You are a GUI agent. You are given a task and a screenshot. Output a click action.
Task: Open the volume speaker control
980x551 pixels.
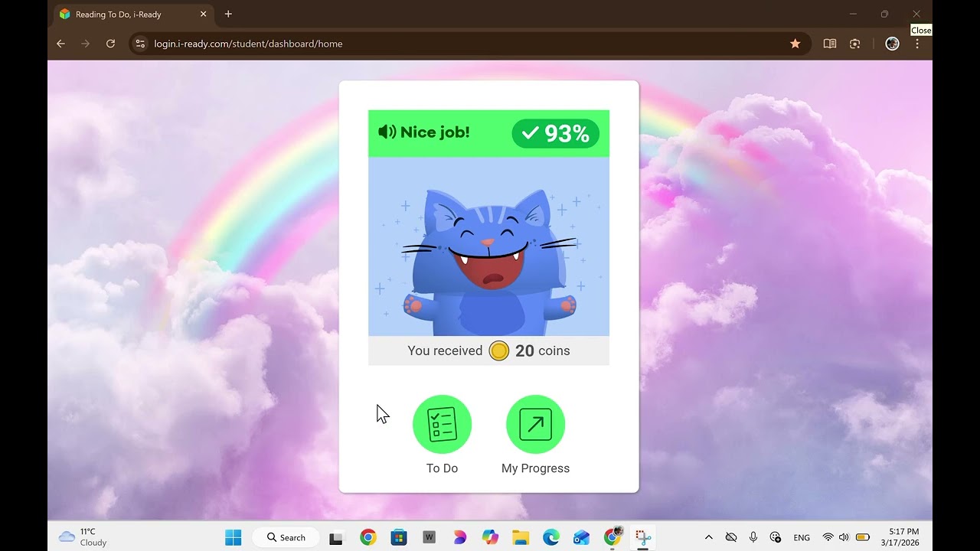(x=844, y=537)
